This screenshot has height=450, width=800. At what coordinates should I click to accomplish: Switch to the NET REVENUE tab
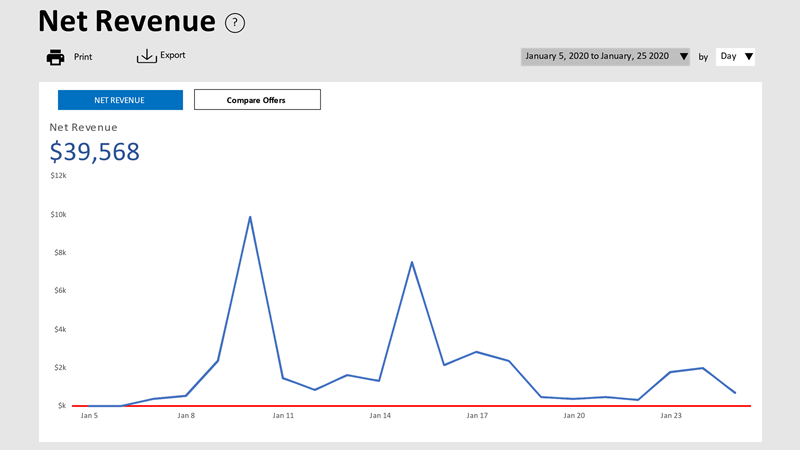120,100
